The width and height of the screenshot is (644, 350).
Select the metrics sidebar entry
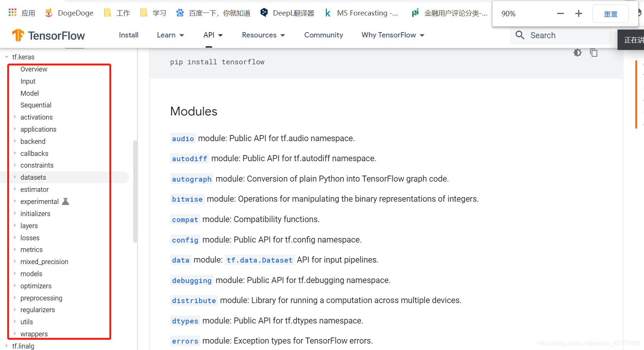31,250
